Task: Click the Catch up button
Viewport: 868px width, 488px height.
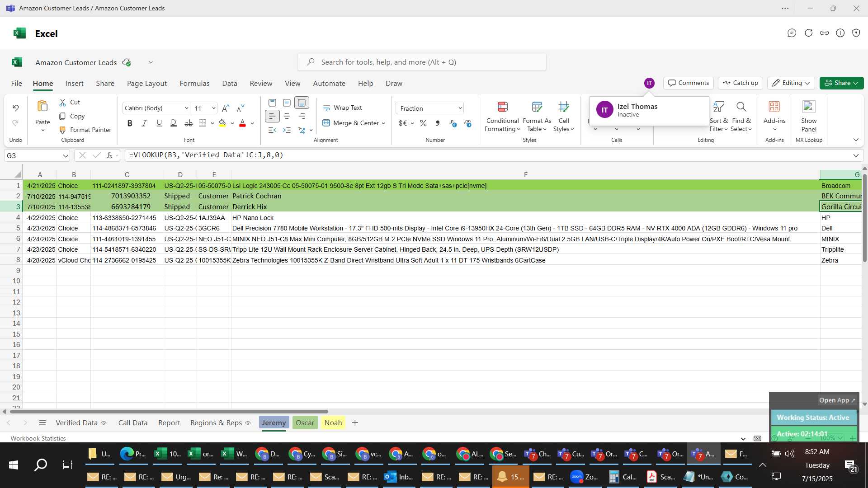Action: coord(740,83)
